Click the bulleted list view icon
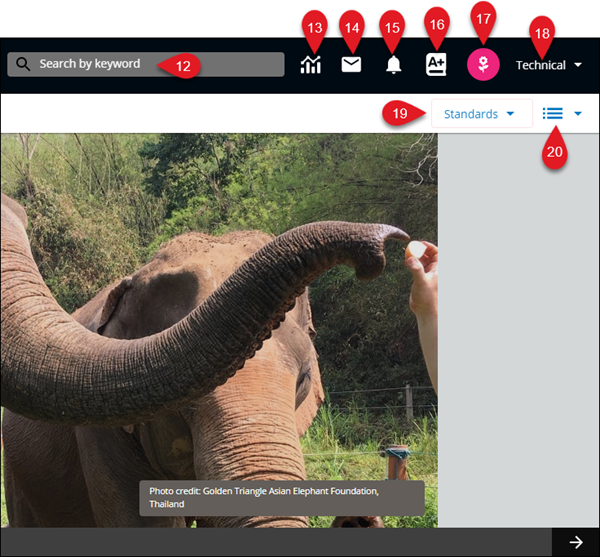This screenshot has height=557, width=600. click(553, 114)
